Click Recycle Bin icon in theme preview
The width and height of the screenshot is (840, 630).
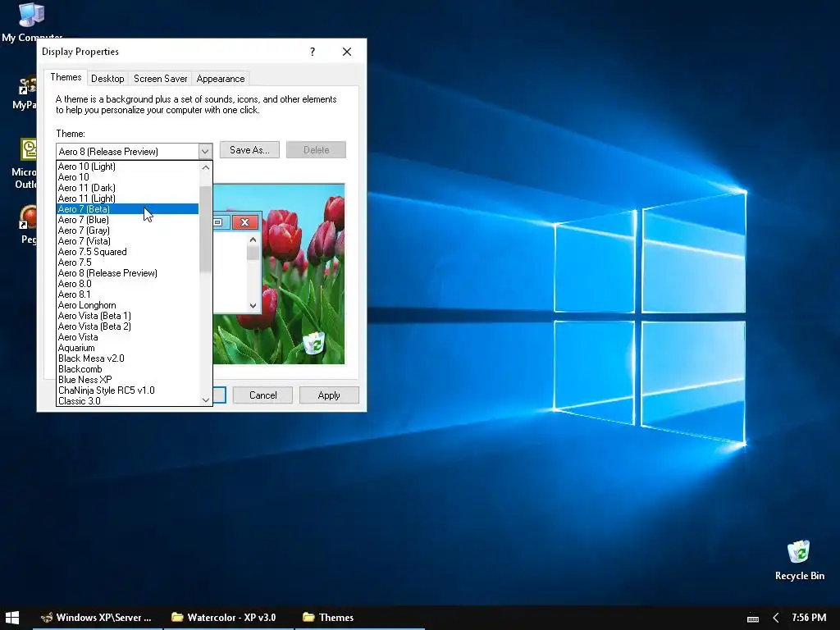pos(314,344)
